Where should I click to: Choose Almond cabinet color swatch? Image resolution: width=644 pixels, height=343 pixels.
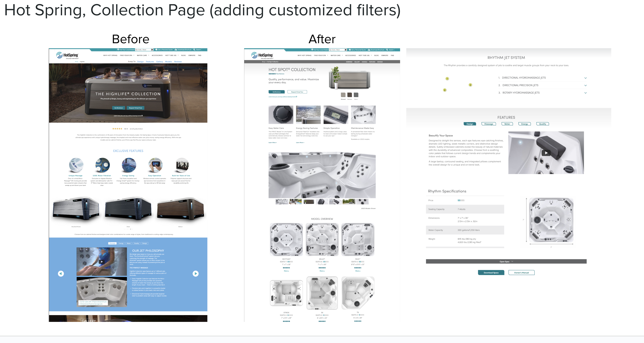[343, 95]
